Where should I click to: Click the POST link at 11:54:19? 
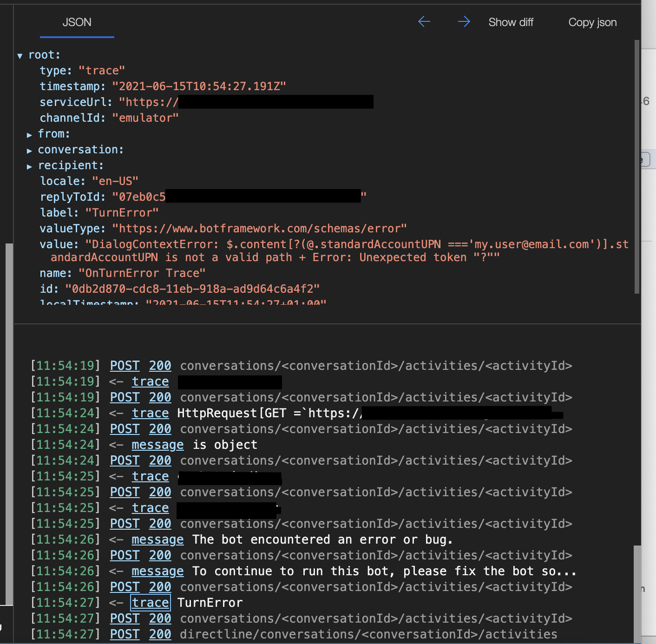tap(124, 365)
